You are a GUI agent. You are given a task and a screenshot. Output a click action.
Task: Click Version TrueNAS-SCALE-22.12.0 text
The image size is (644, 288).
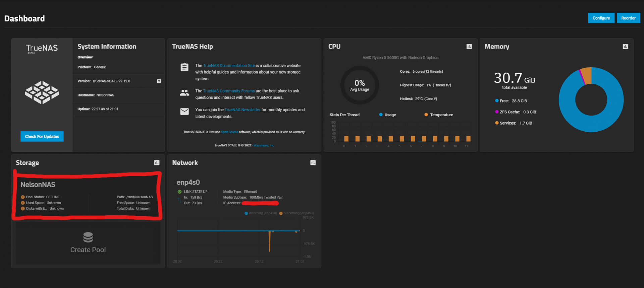coord(104,81)
